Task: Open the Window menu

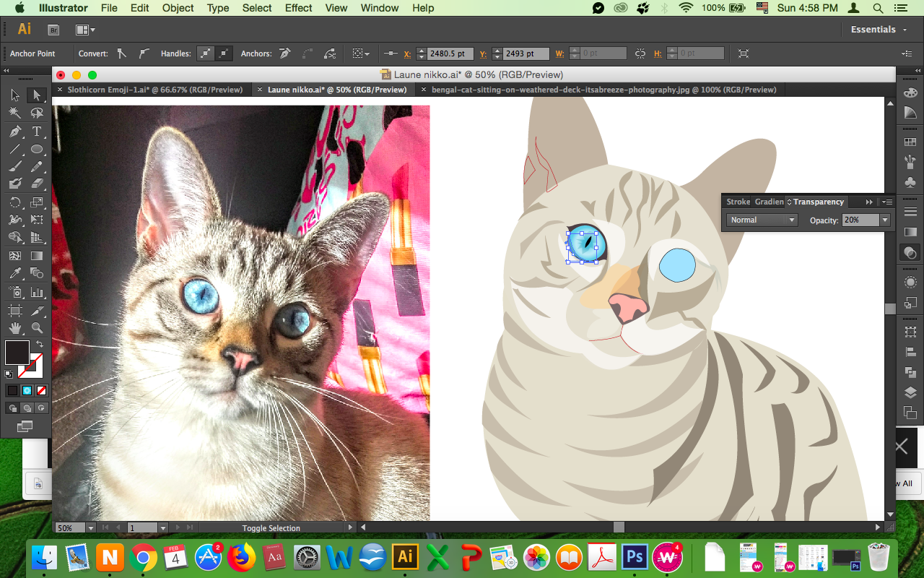Action: (x=380, y=8)
